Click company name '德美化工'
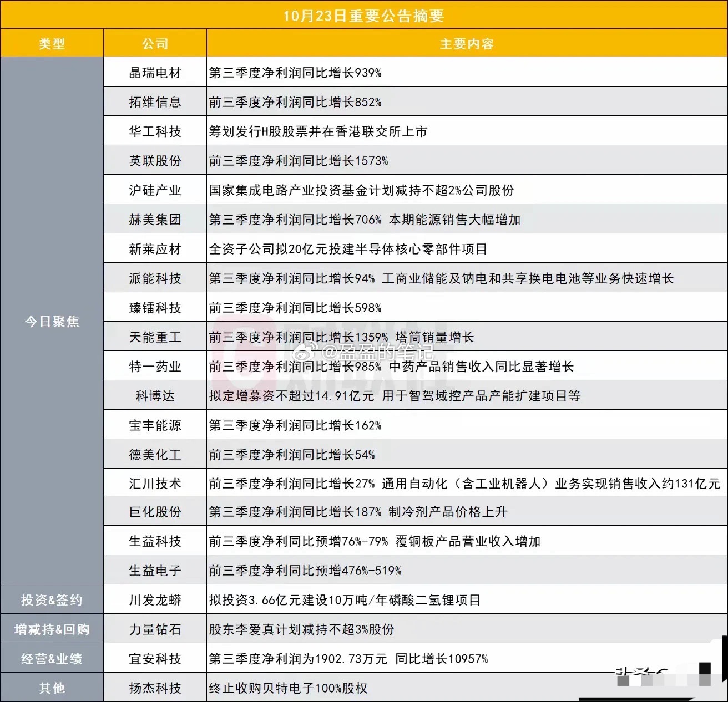The image size is (728, 702). click(155, 455)
